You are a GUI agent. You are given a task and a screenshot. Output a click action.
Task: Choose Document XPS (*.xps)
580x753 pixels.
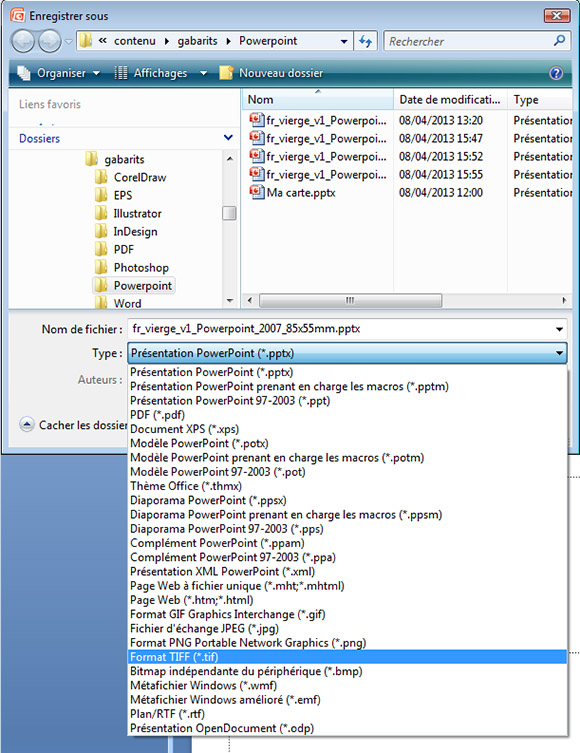pyautogui.click(x=347, y=429)
